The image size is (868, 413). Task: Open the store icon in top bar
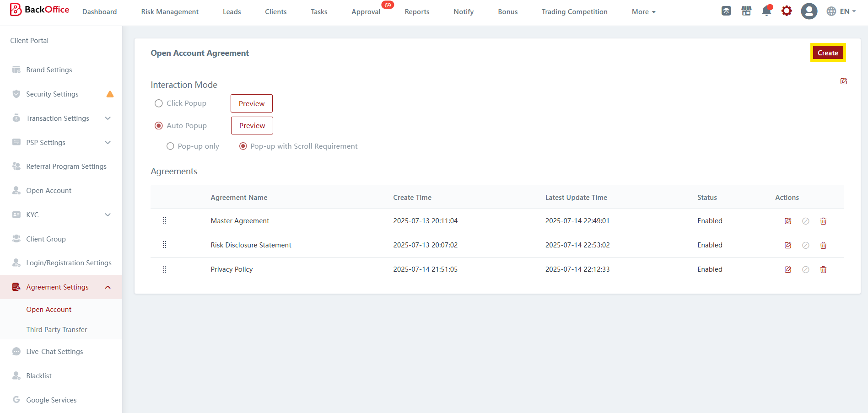[746, 11]
